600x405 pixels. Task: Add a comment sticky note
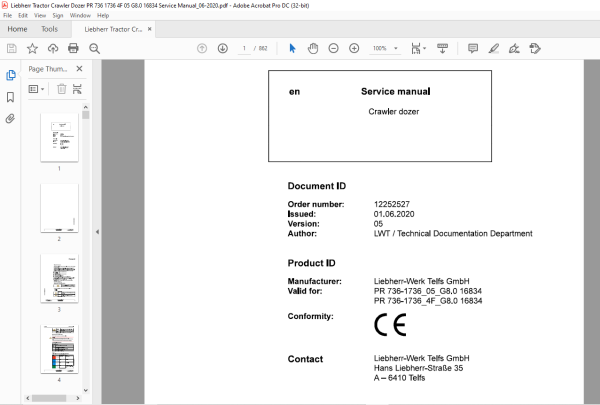tap(473, 48)
